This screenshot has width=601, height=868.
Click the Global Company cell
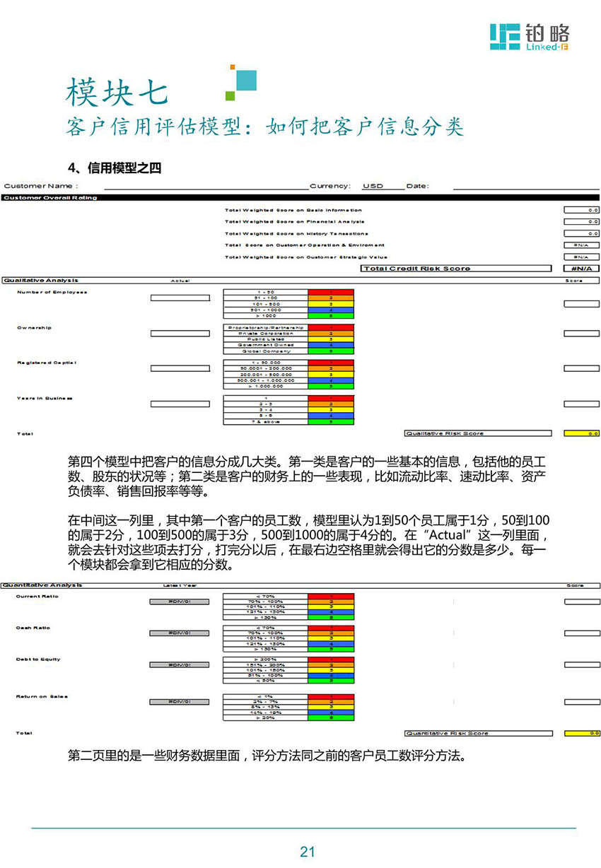266,351
